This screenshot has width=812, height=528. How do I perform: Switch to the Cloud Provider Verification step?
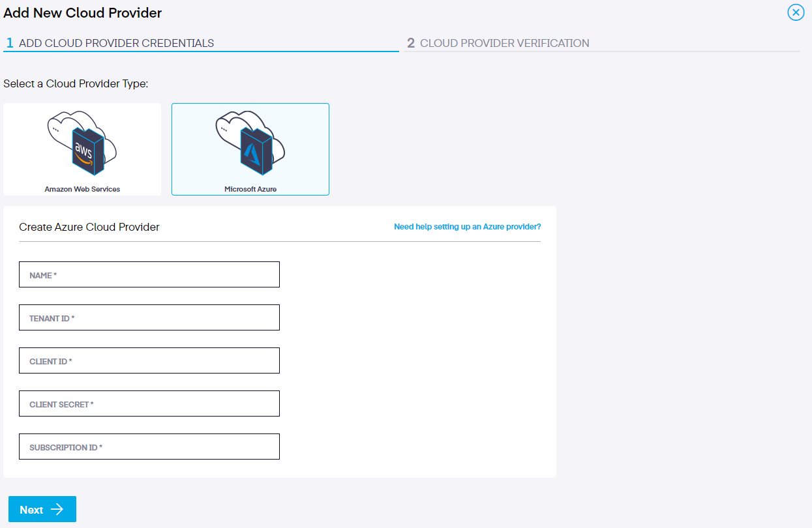505,42
